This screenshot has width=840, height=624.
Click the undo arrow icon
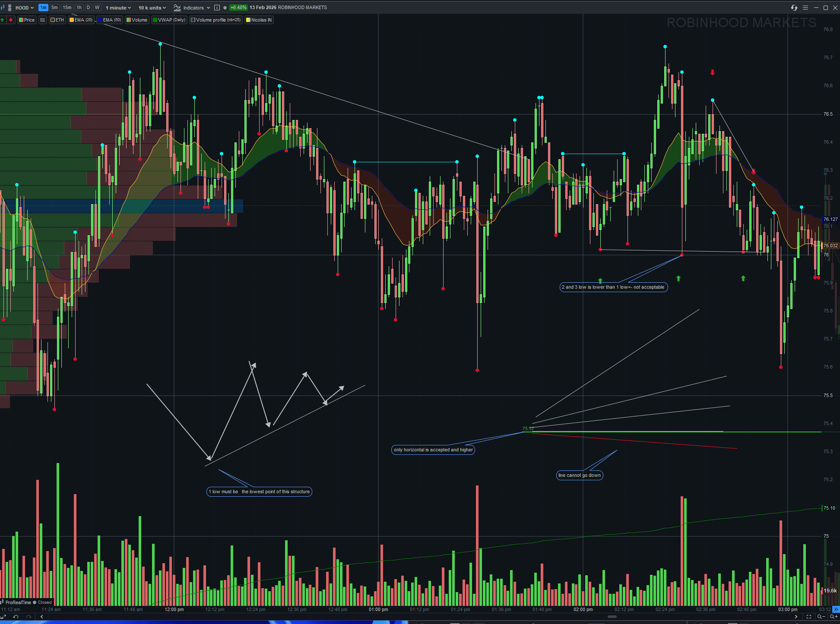[16, 617]
